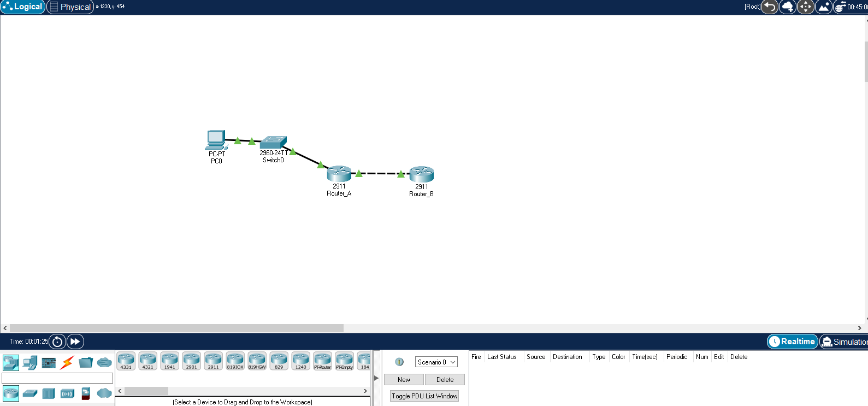Pick the 4321 router model

pos(148,361)
